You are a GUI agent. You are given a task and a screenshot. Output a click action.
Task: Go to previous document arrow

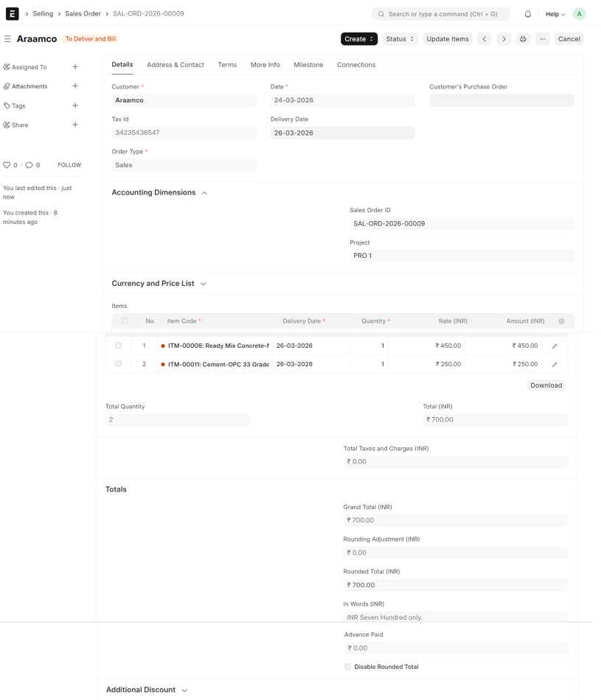(x=484, y=39)
